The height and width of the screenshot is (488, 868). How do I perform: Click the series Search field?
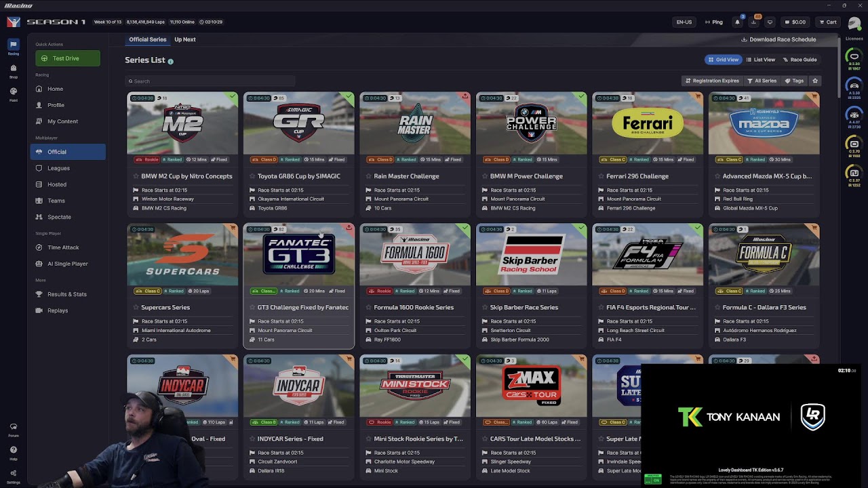pyautogui.click(x=211, y=81)
